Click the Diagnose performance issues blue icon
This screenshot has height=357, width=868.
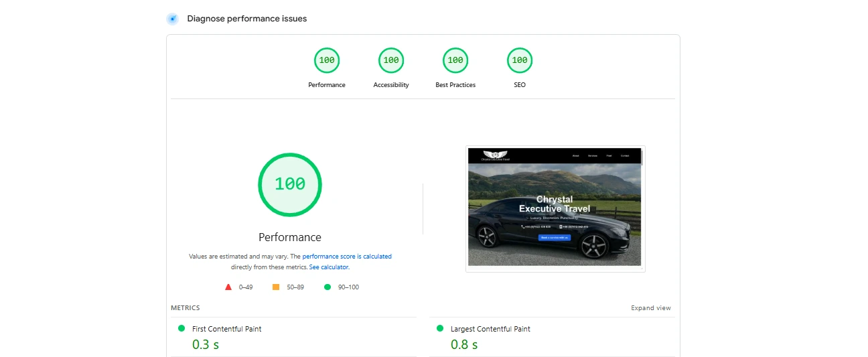[x=172, y=19]
